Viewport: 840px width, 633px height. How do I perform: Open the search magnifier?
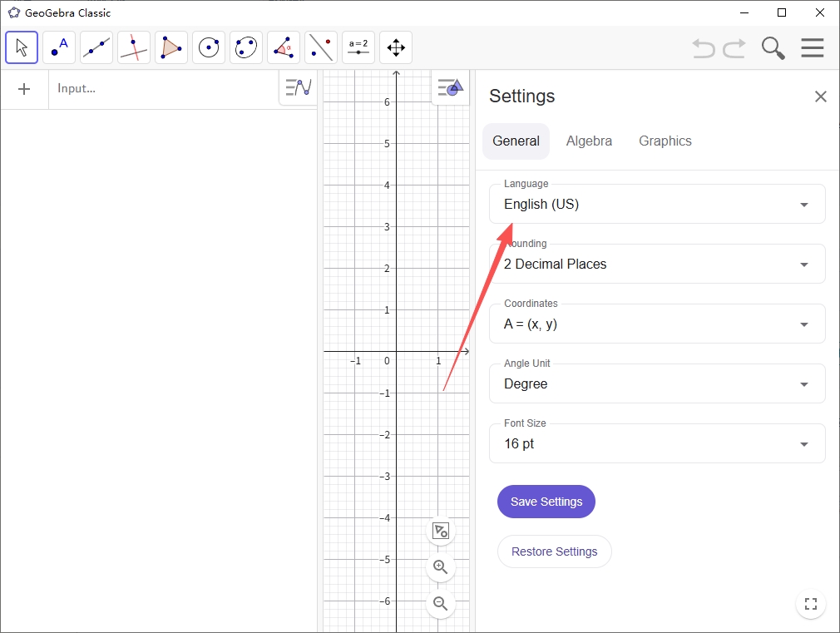click(x=773, y=47)
